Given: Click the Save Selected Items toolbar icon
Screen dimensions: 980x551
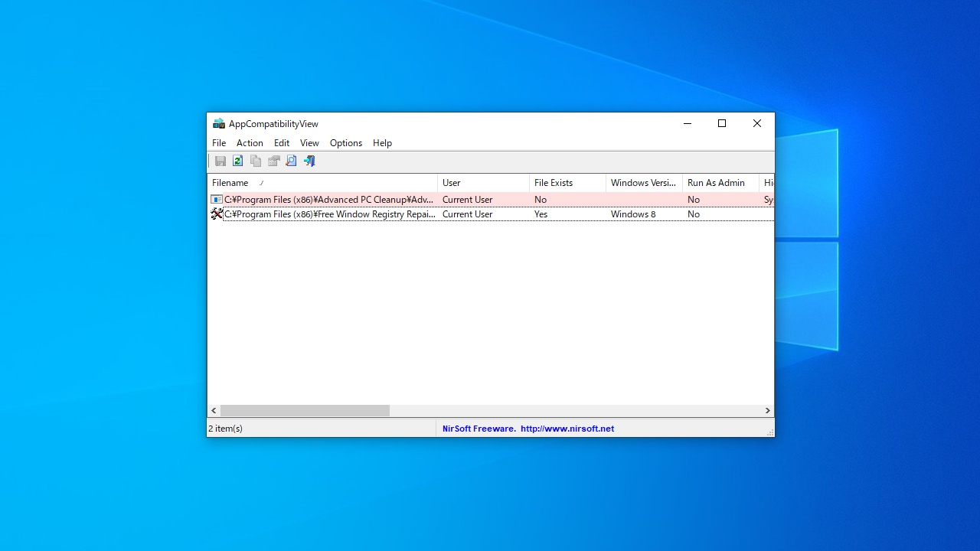Looking at the screenshot, I should coord(220,161).
